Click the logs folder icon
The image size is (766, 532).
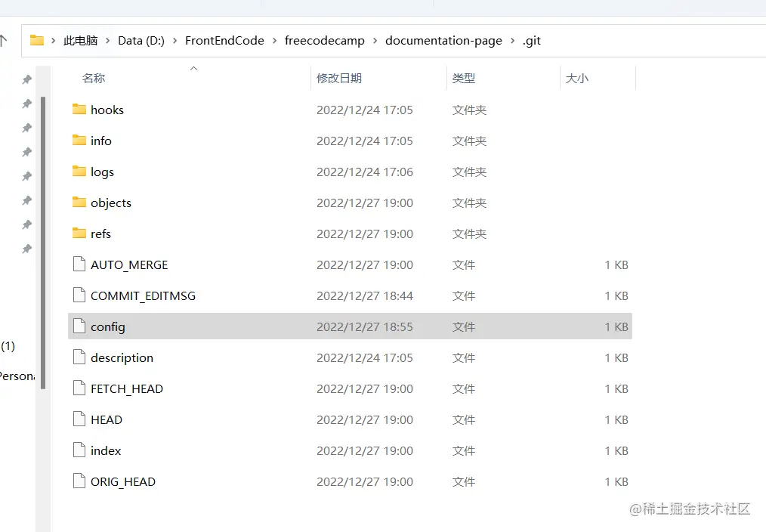79,171
